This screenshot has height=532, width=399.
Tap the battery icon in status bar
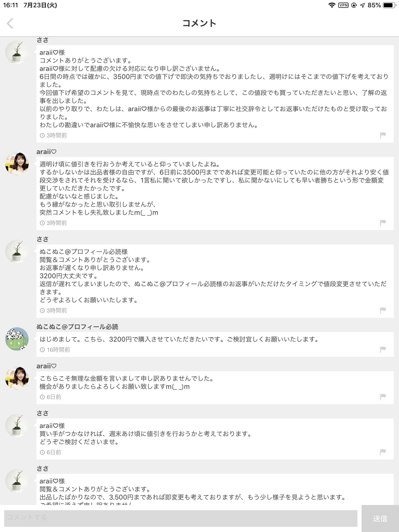click(x=389, y=5)
